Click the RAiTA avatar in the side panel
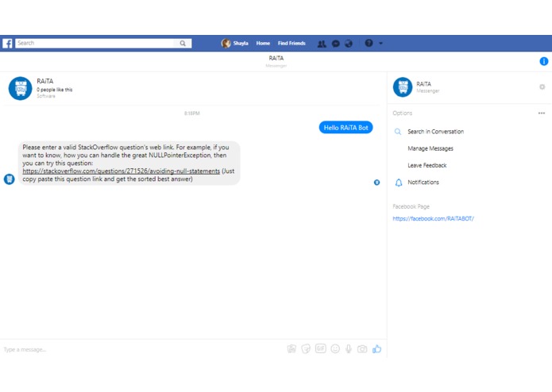The width and height of the screenshot is (552, 392). pos(403,86)
